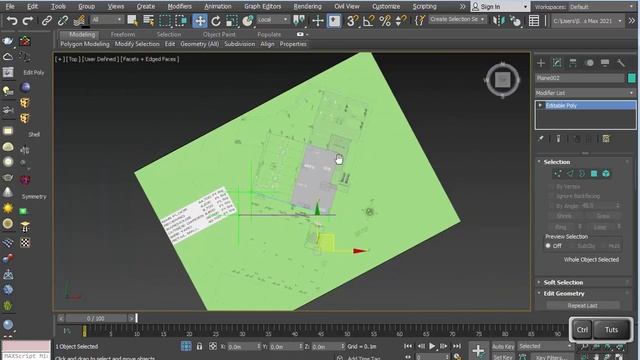
Task: Switch to the Object Paint ribbon tab
Action: click(x=219, y=35)
